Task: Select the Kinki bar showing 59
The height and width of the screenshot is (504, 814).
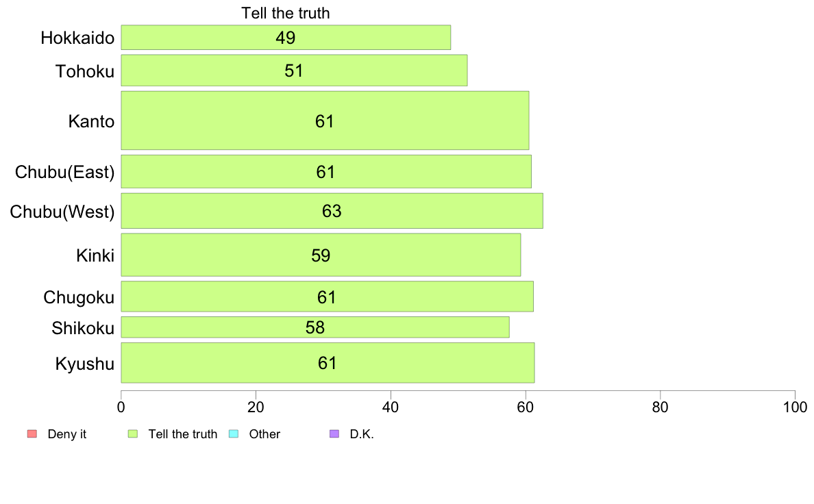Action: [321, 255]
